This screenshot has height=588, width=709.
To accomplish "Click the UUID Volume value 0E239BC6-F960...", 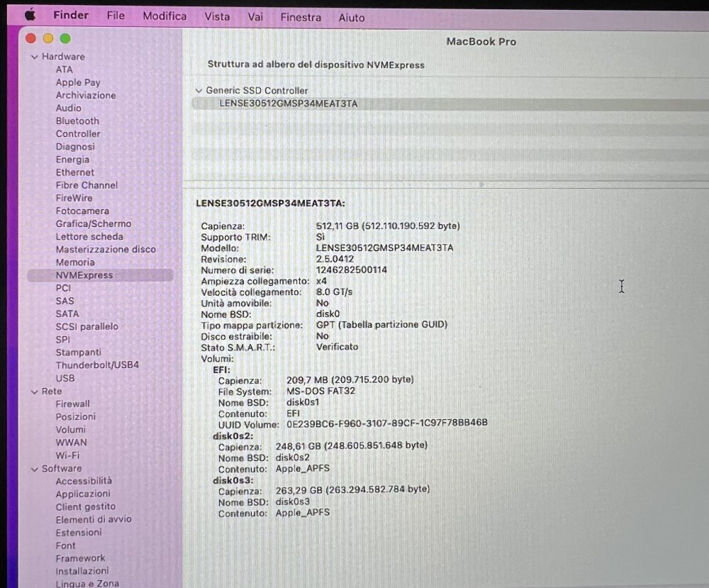I will 387,423.
